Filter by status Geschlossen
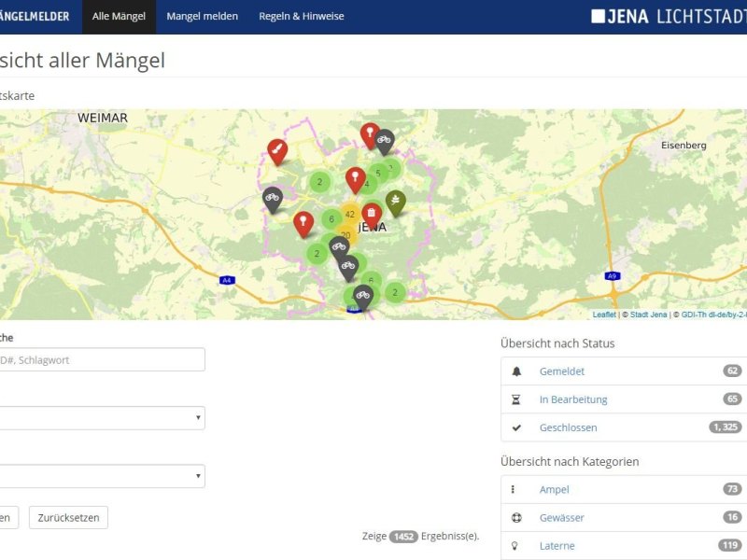The image size is (747, 560). 568,427
